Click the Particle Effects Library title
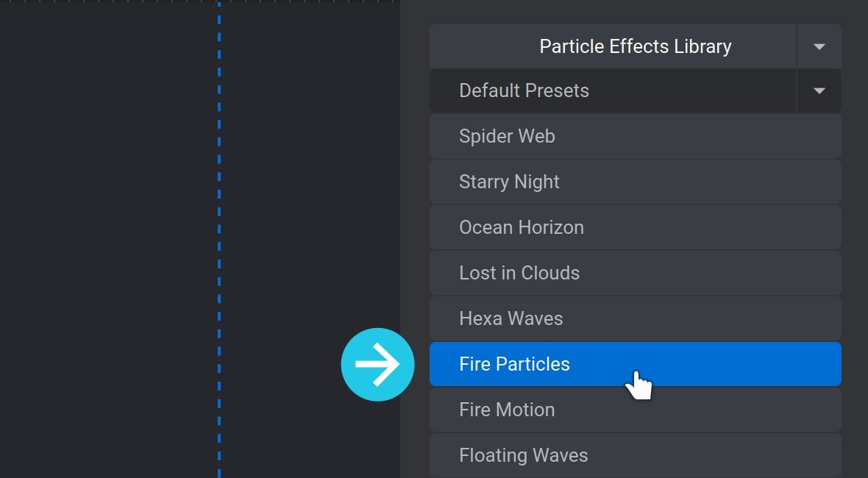 [635, 46]
